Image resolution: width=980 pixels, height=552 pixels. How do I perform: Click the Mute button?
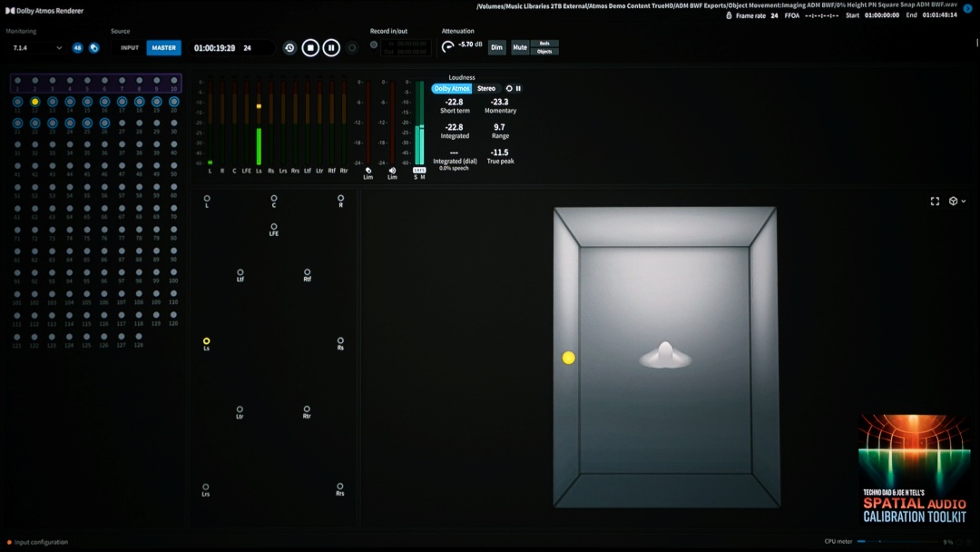tap(519, 47)
